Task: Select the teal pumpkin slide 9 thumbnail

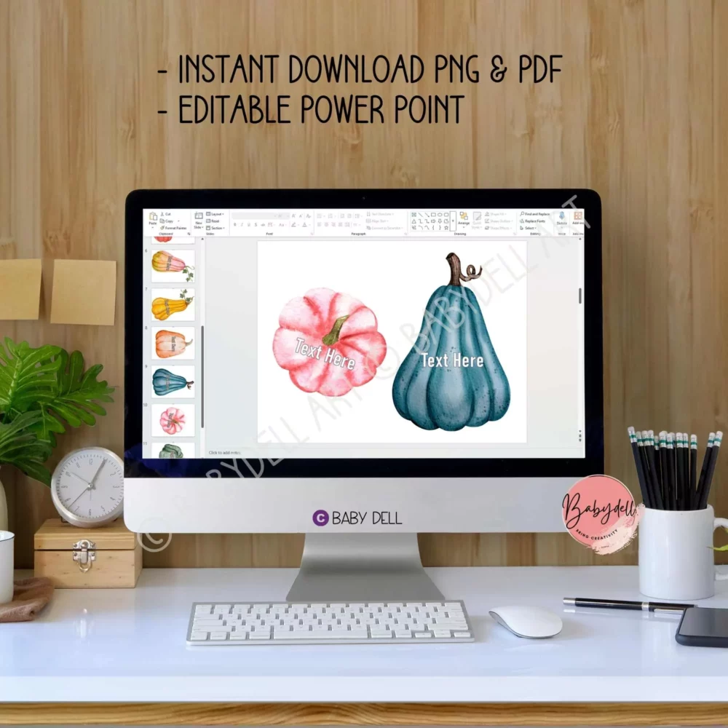Action: (173, 381)
